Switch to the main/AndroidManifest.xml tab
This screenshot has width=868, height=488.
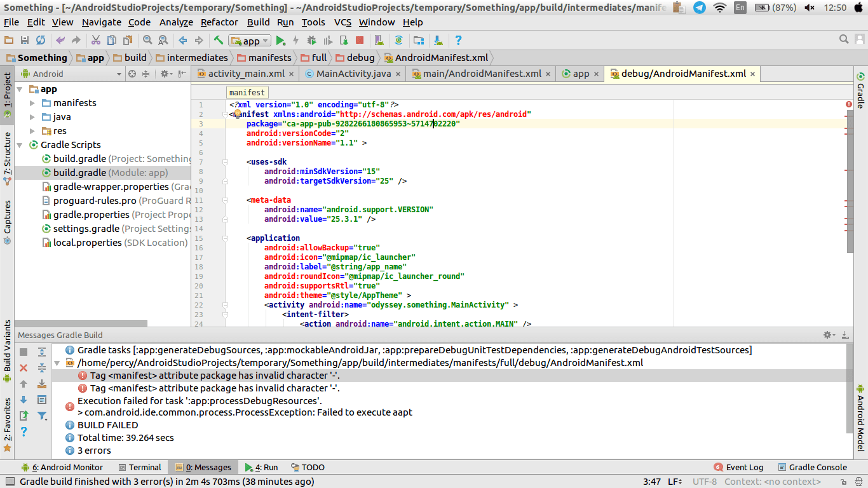482,74
